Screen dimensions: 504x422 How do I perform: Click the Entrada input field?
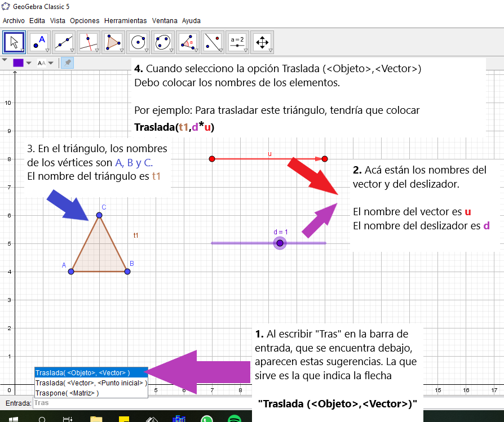click(x=143, y=403)
